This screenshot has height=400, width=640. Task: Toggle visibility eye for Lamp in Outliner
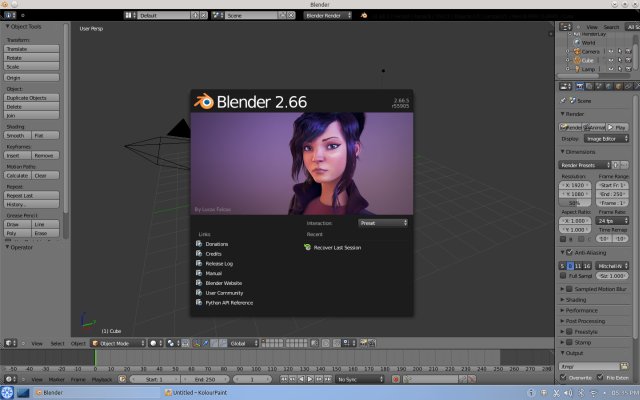611,69
